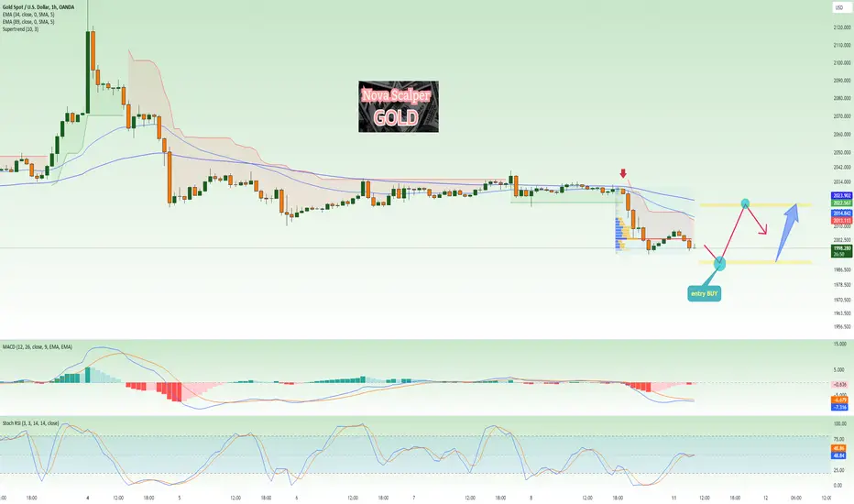Select the red downward arrow after the peak
This screenshot has height=504, width=854.
click(x=756, y=219)
